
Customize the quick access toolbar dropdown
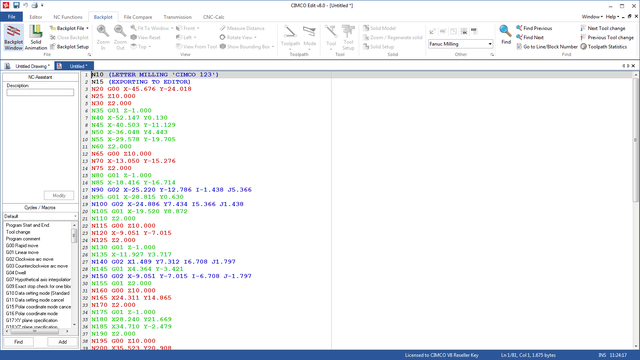pyautogui.click(x=42, y=6)
